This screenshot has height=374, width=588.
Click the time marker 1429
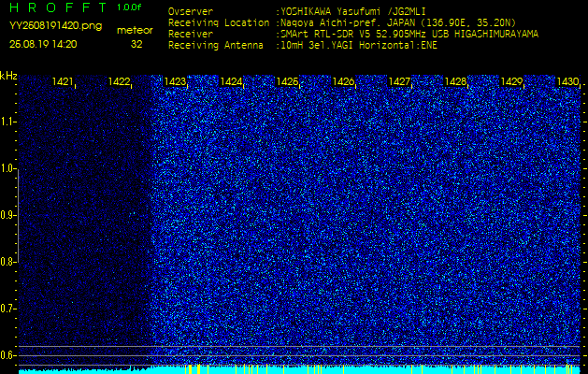(512, 81)
